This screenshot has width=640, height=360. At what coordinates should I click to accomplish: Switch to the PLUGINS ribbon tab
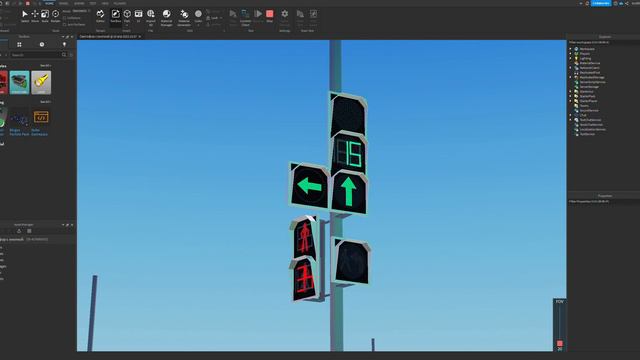click(x=120, y=3)
